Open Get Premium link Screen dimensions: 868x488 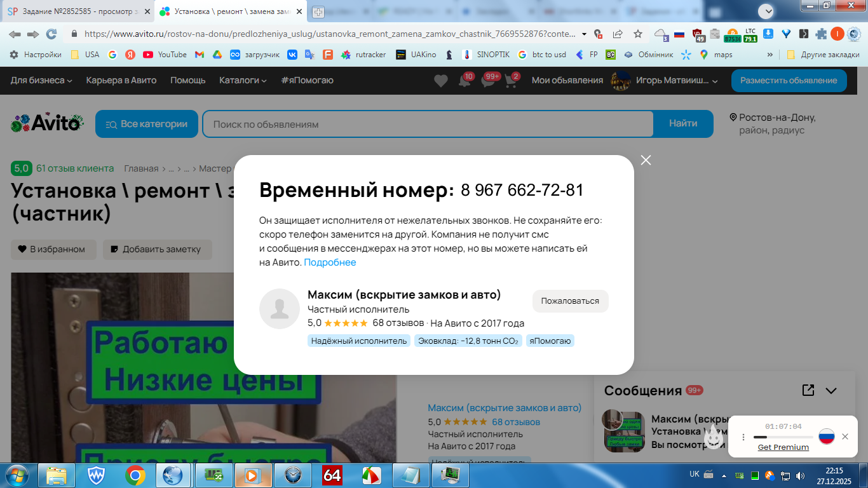coord(783,447)
